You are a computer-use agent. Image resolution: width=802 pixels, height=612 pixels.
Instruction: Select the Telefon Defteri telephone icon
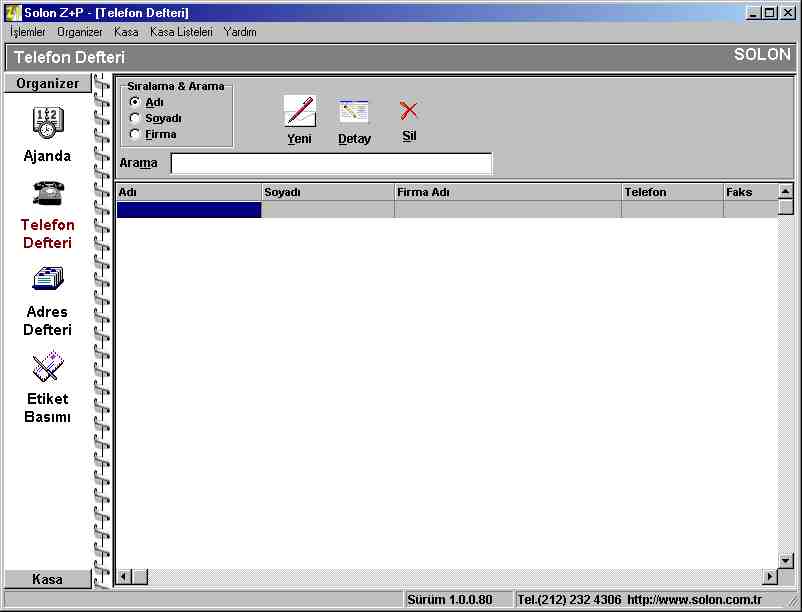48,193
